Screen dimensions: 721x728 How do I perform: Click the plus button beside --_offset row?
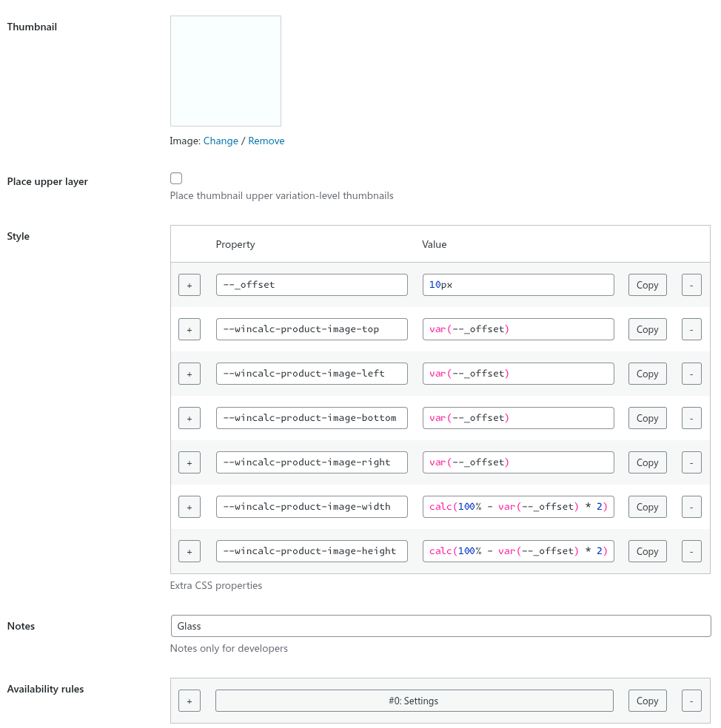tap(189, 285)
